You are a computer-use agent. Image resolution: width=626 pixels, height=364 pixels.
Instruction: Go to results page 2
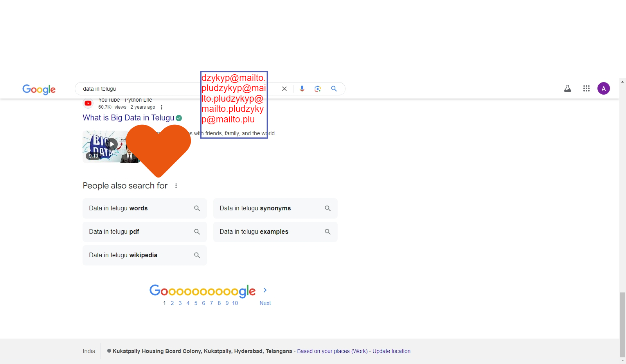coord(172,303)
